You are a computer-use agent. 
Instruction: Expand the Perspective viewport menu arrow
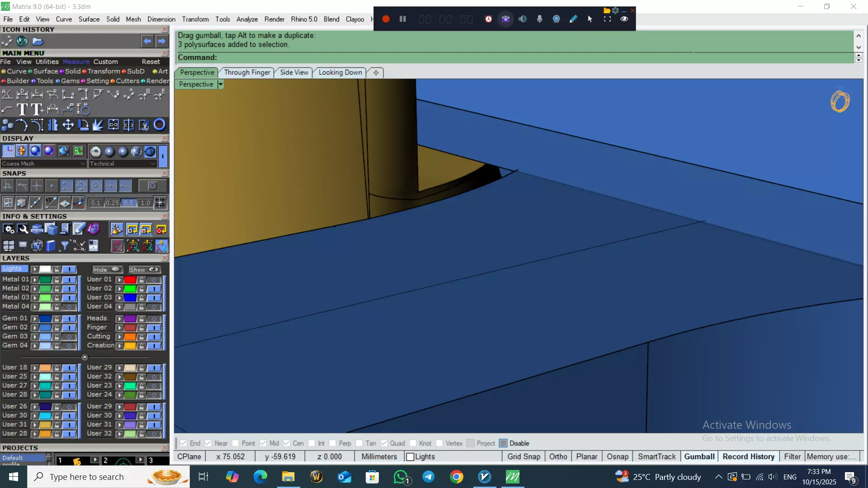click(x=221, y=84)
